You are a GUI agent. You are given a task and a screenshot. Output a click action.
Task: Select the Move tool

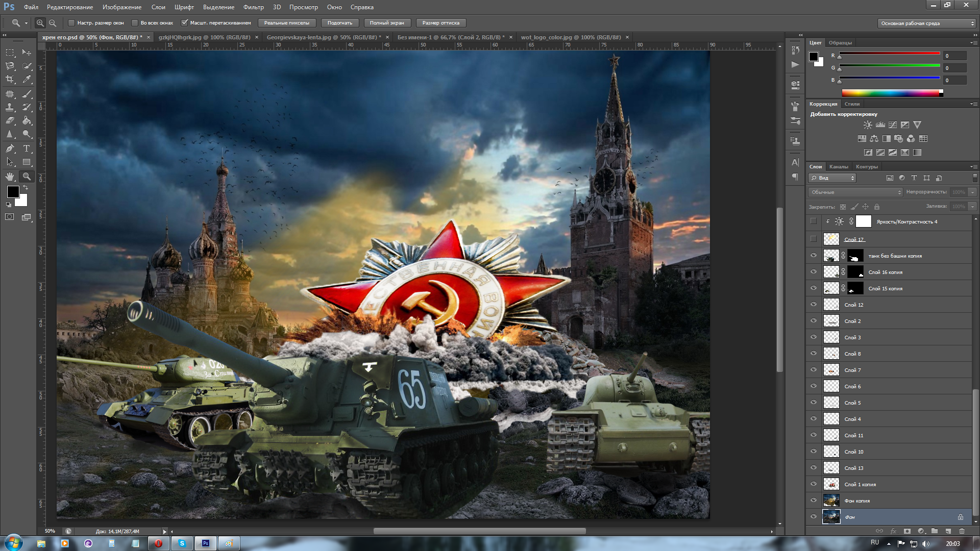27,53
